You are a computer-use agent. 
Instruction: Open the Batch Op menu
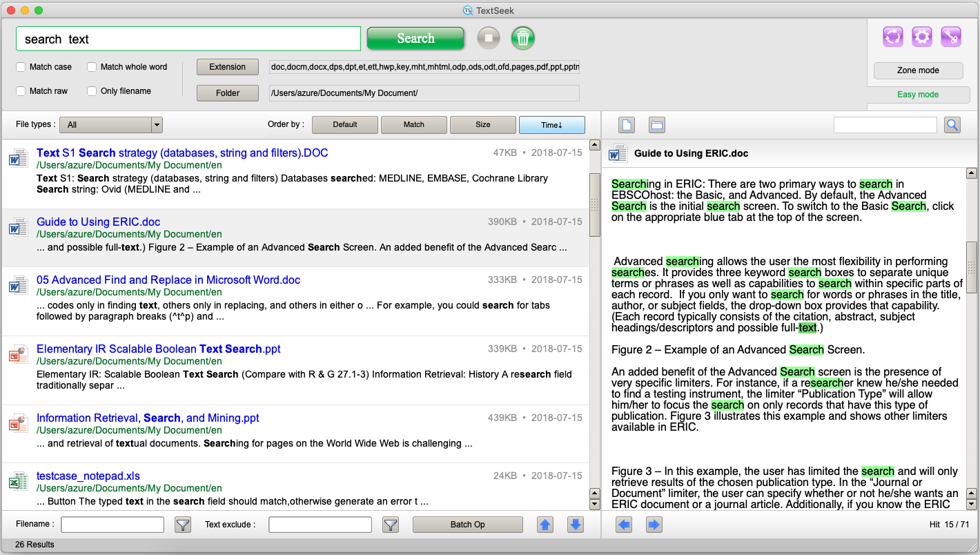[467, 525]
